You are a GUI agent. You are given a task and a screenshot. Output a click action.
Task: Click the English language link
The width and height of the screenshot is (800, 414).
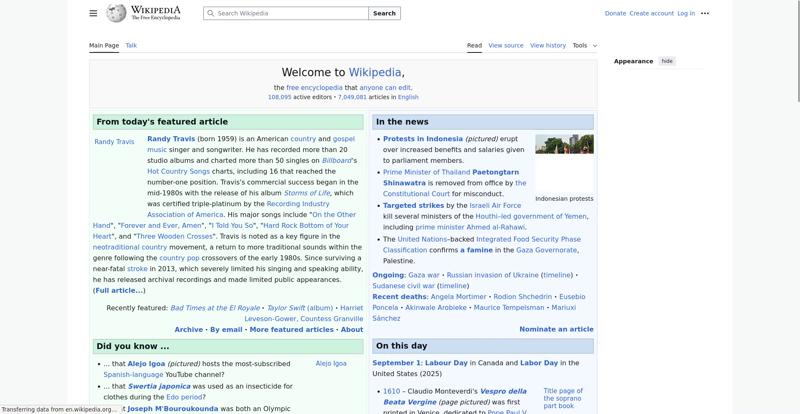[408, 97]
